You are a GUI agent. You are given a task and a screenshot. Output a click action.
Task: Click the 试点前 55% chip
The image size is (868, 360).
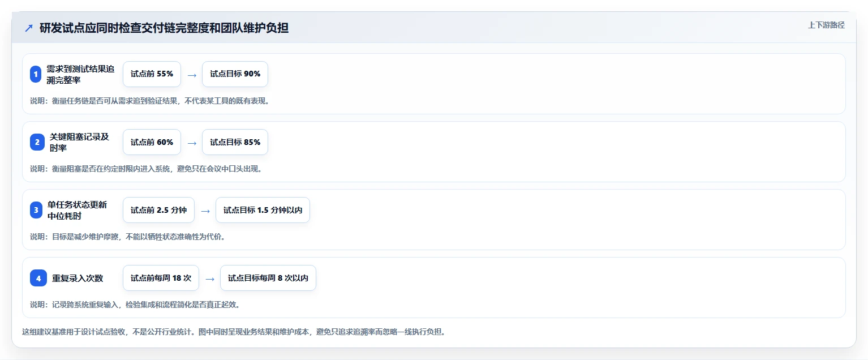(152, 74)
